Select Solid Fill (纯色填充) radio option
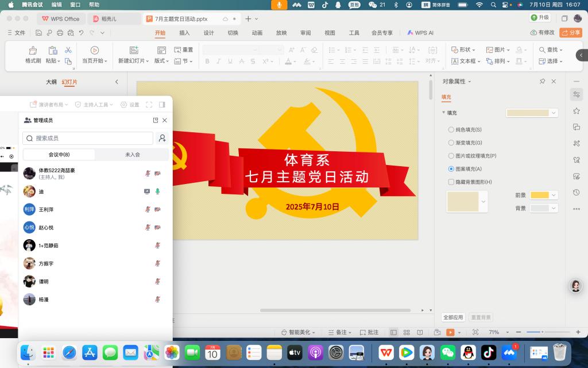This screenshot has height=368, width=588. pyautogui.click(x=451, y=130)
